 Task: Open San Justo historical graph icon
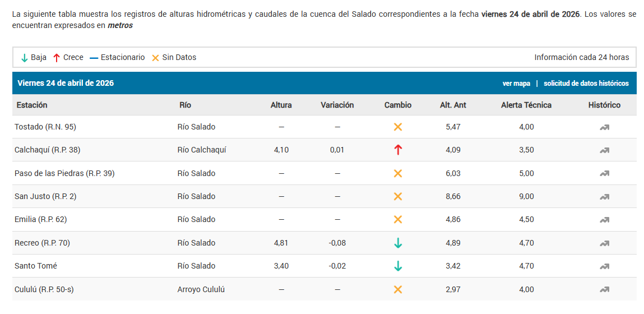point(604,197)
